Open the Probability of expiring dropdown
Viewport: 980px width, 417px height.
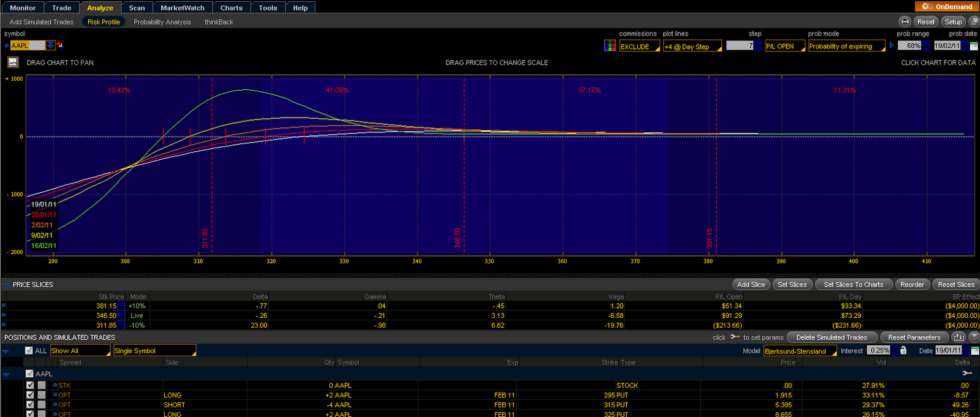pos(847,46)
